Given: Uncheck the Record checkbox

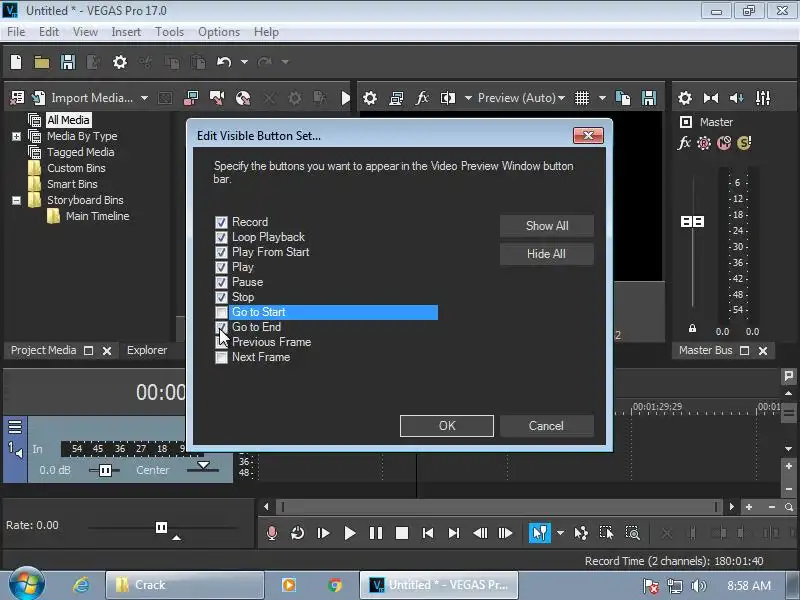Looking at the screenshot, I should click(221, 222).
